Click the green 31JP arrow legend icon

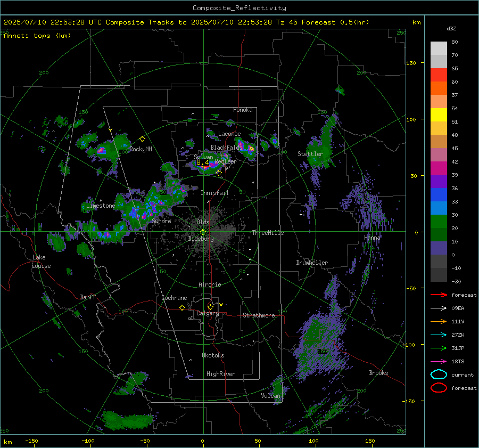439,348
